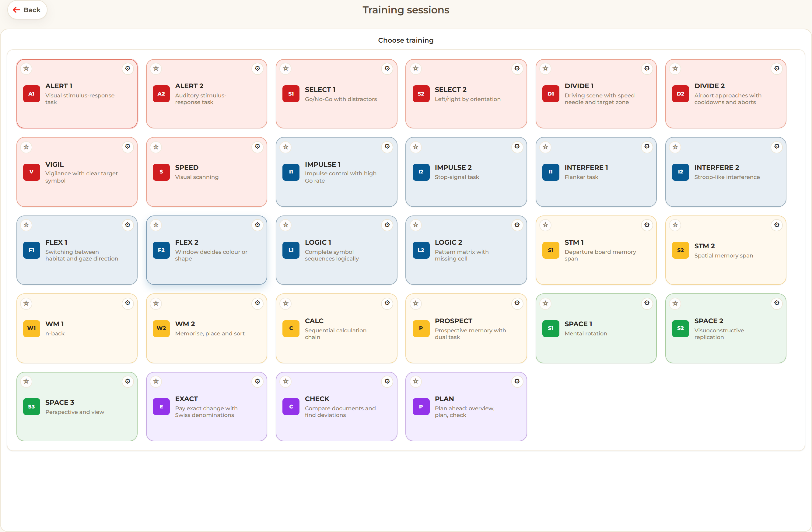Open settings gear on ALERT 1 card

pyautogui.click(x=128, y=68)
